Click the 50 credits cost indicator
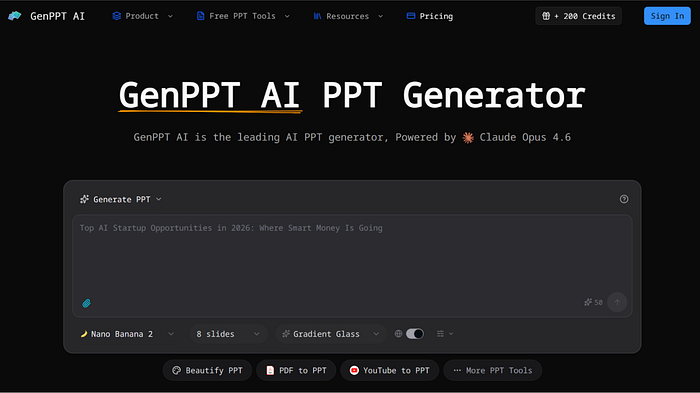Viewport: 700px width, 393px height. [593, 302]
